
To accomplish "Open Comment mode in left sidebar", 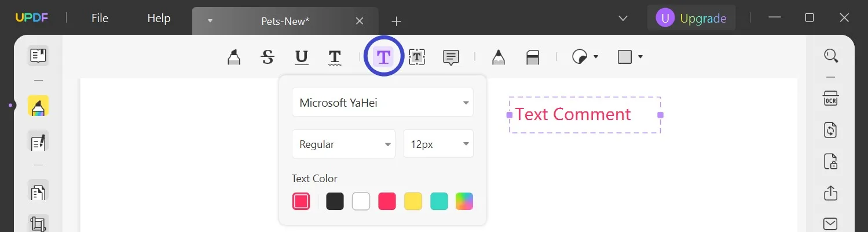I will pyautogui.click(x=38, y=107).
